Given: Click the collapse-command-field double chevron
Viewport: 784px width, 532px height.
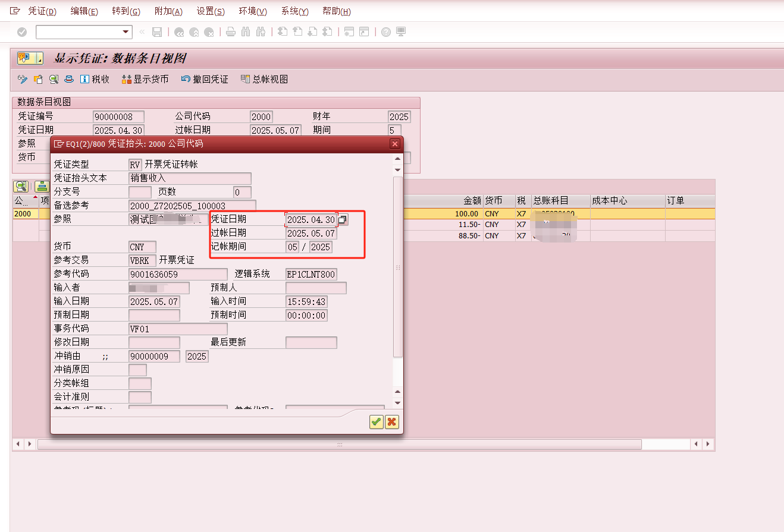Looking at the screenshot, I should pyautogui.click(x=142, y=32).
